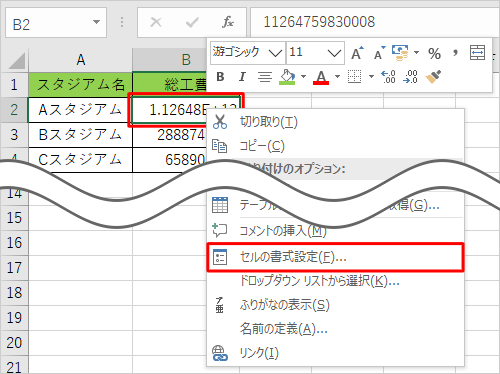Increase decimal places icon
Screen dimensions: 500x374
[388, 77]
